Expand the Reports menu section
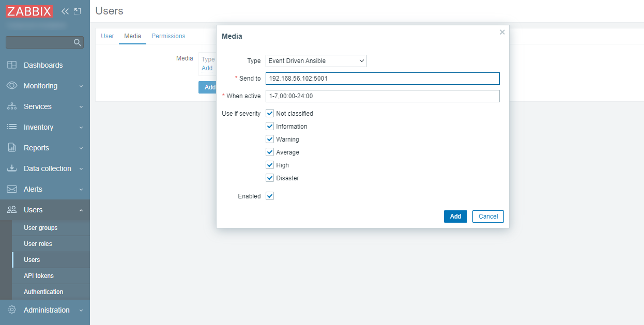This screenshot has width=644, height=325. tap(45, 148)
